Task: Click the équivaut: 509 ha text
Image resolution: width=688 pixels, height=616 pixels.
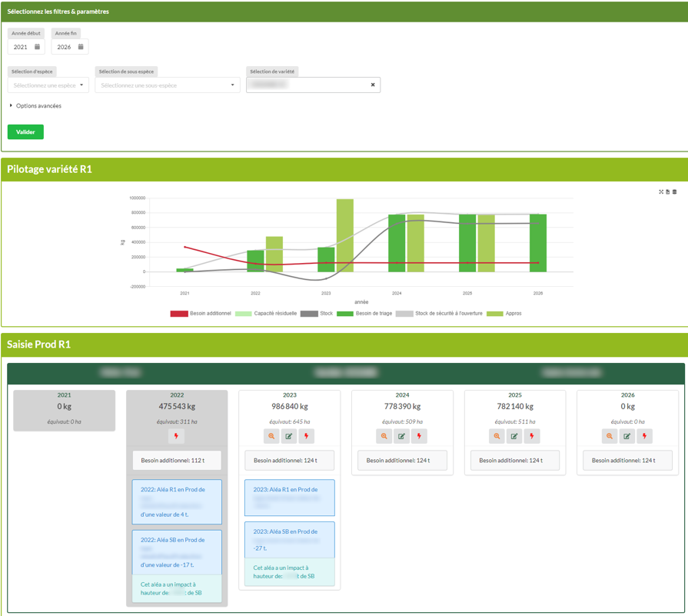Action: 402,421
